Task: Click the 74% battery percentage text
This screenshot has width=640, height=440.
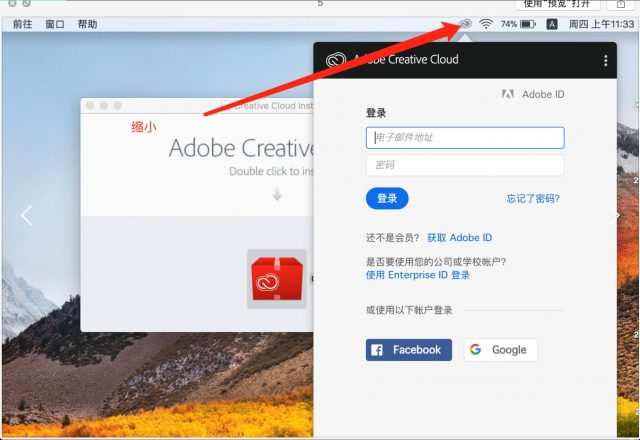Action: point(509,24)
